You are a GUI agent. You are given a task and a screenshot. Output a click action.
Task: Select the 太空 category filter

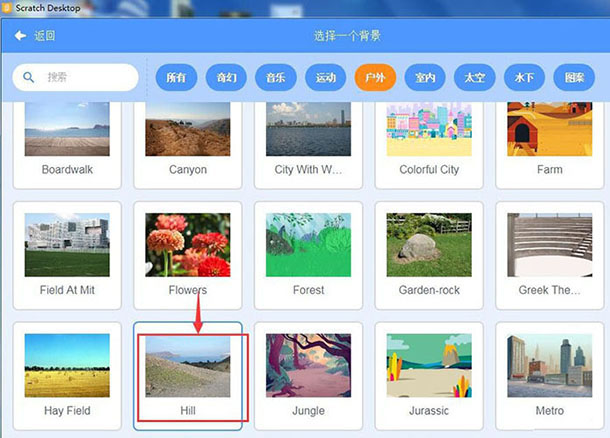tap(475, 77)
